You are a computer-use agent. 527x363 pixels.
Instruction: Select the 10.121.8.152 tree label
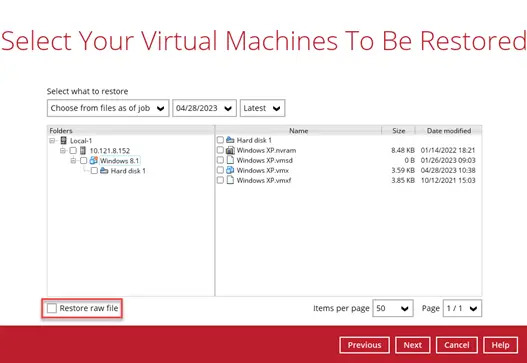[x=110, y=151]
